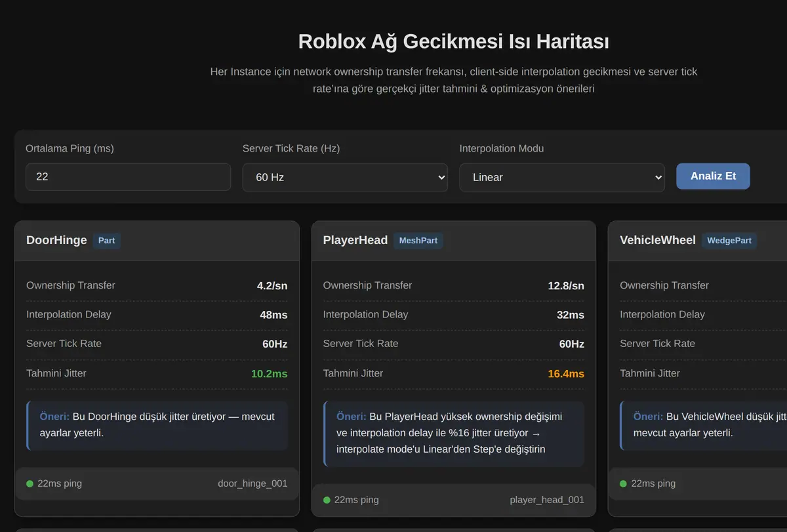Click the DoorHinge Öneri recommendation box
The width and height of the screenshot is (787, 532).
pos(157,425)
